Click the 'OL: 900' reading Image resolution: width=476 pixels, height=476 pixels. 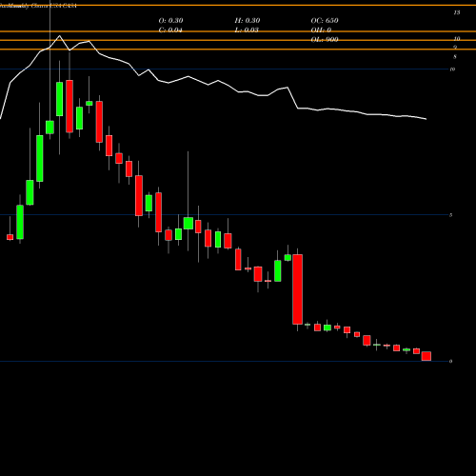click(x=325, y=40)
